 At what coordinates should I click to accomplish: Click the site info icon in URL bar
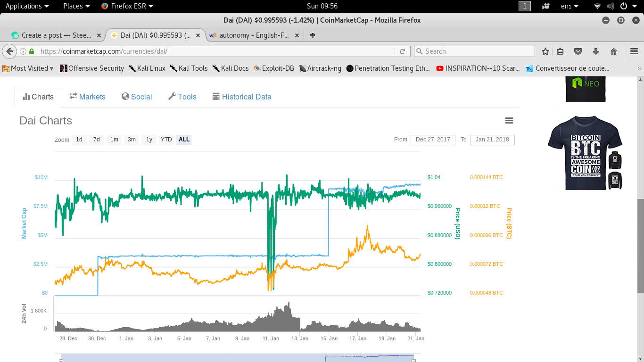pyautogui.click(x=23, y=51)
